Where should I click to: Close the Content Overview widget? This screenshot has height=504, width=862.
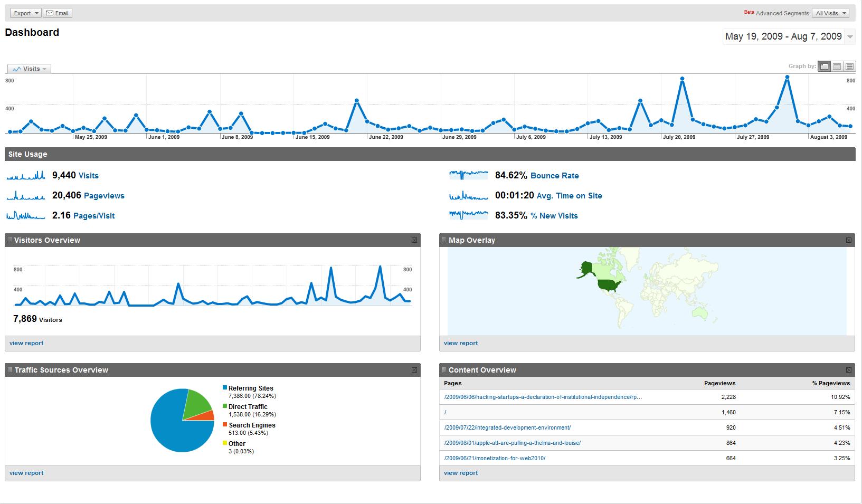(849, 370)
